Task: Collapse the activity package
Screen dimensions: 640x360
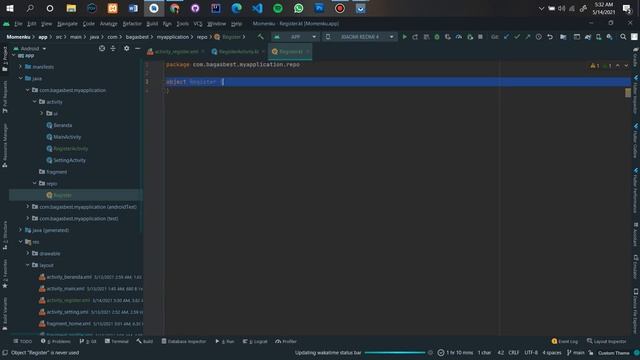Action: coord(35,102)
